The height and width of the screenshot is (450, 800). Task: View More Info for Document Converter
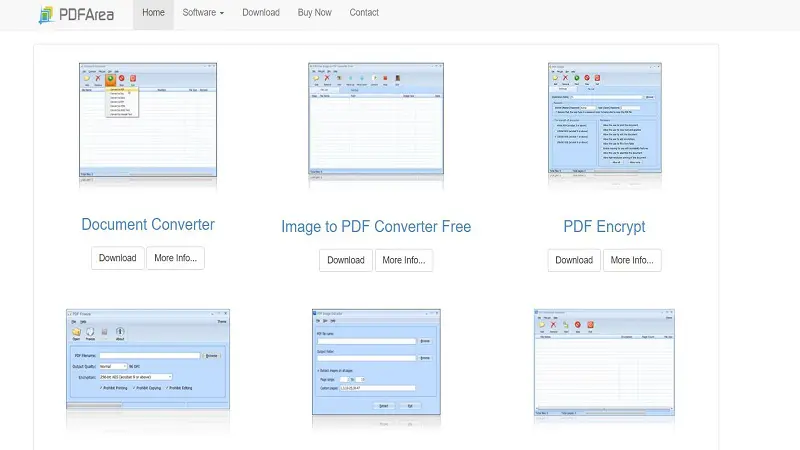[x=176, y=258]
